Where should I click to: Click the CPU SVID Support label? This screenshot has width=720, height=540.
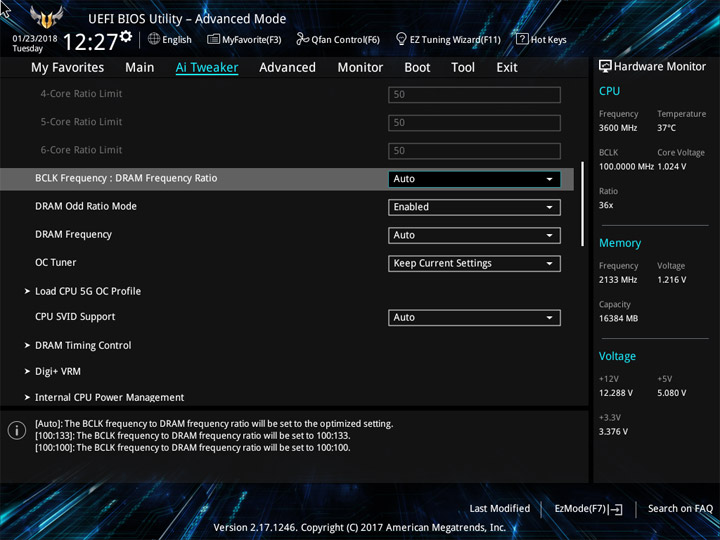75,317
